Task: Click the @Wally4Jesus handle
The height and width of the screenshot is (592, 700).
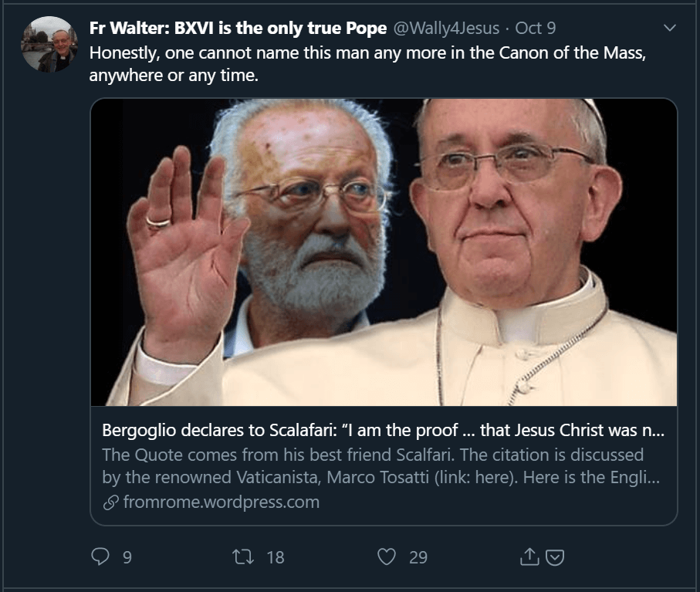Action: pyautogui.click(x=446, y=28)
